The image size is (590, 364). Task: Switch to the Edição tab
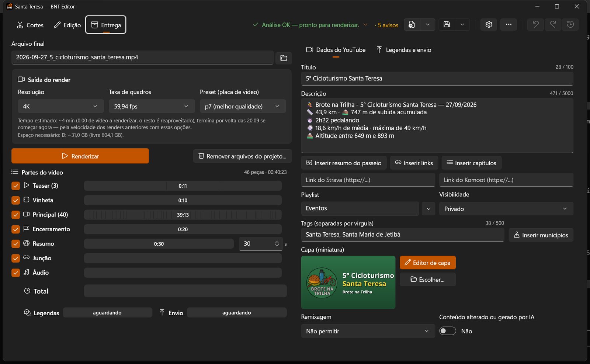tap(67, 25)
